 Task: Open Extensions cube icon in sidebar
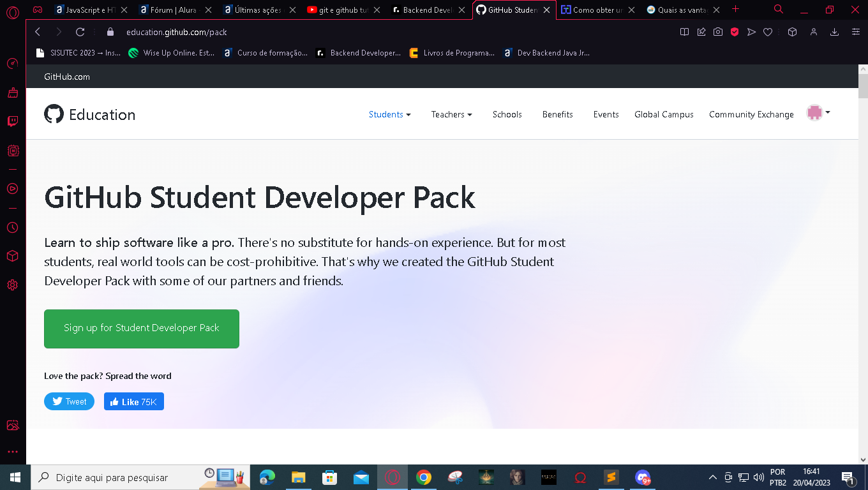[x=12, y=256]
